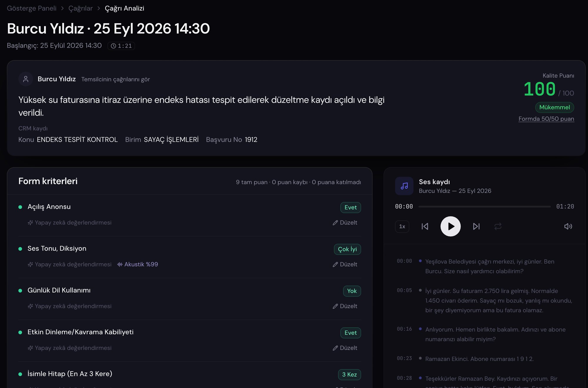Edit the Ses Tonu, Diksiyon score
588x388 pixels.
(x=345, y=264)
